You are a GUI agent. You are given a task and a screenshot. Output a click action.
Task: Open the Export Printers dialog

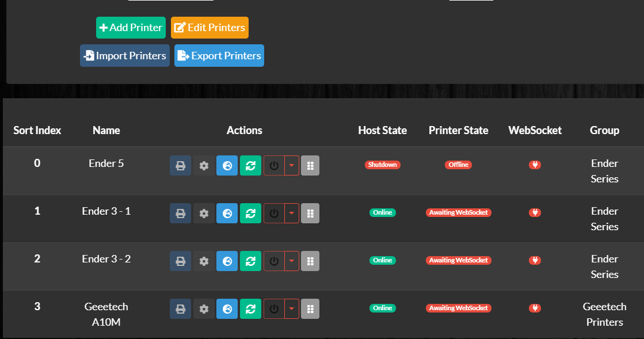[x=219, y=55]
